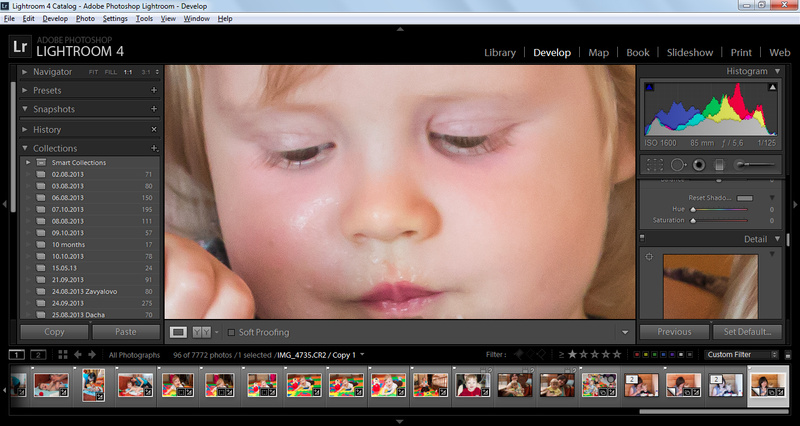Screen dimensions: 800x426
Task: Open Grid view from filmstrip bar
Action: click(x=62, y=354)
